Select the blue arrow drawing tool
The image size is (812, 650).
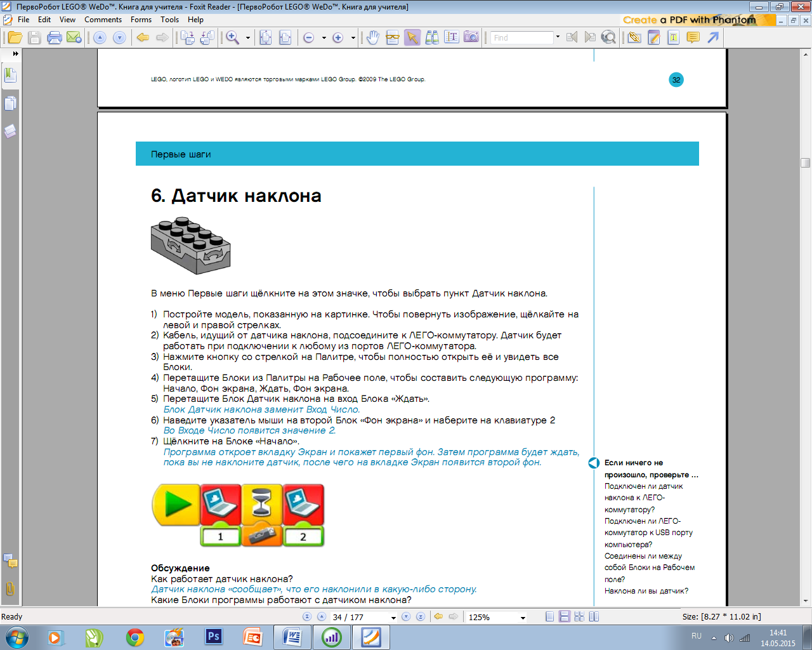pyautogui.click(x=713, y=38)
